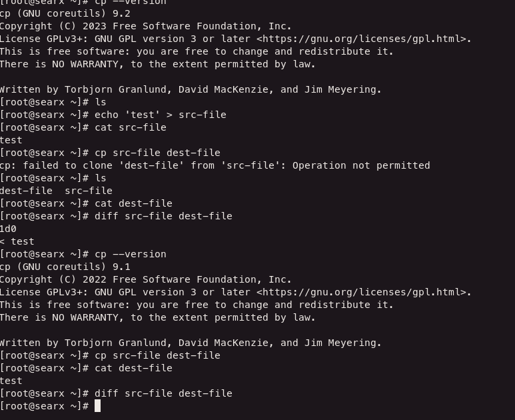
Task: Click the "< test" diff output line
Action: click(x=17, y=241)
